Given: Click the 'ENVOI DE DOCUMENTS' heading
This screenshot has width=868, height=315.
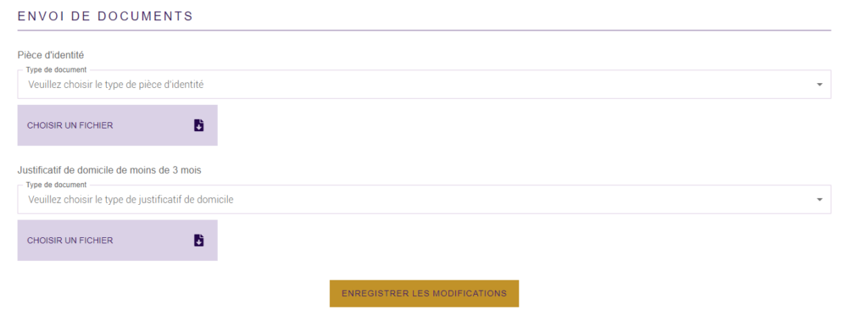Looking at the screenshot, I should pos(105,16).
